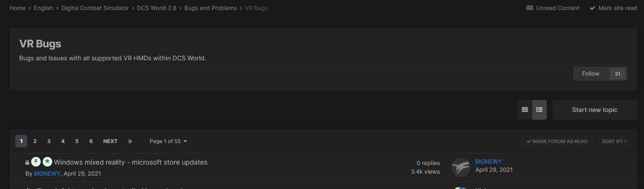Click the NEXT page link
Image resolution: width=644 pixels, height=189 pixels.
110,141
